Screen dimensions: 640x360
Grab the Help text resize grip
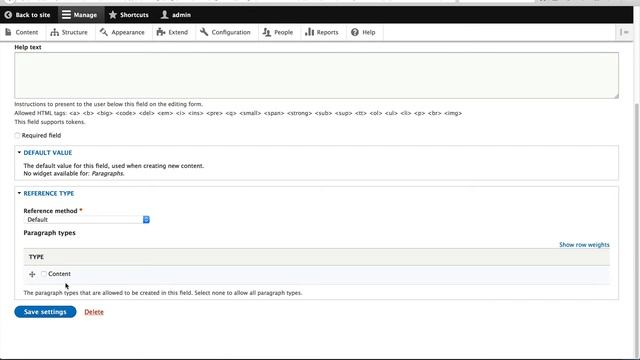[x=616, y=96]
